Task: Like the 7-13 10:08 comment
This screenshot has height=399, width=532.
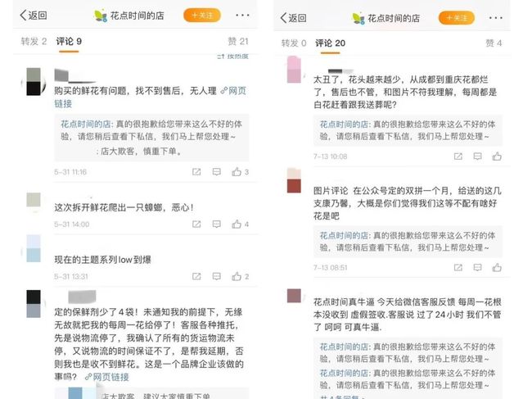Action: tap(497, 156)
